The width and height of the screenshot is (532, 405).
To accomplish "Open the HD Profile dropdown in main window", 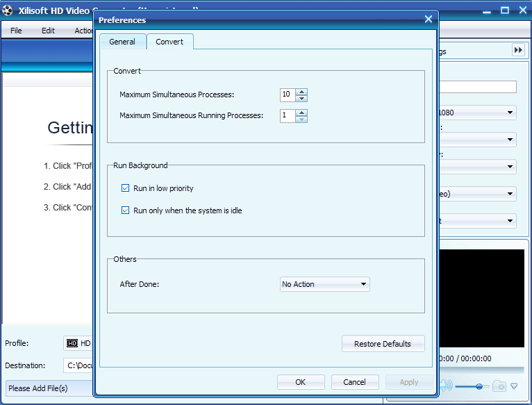I will (78, 343).
